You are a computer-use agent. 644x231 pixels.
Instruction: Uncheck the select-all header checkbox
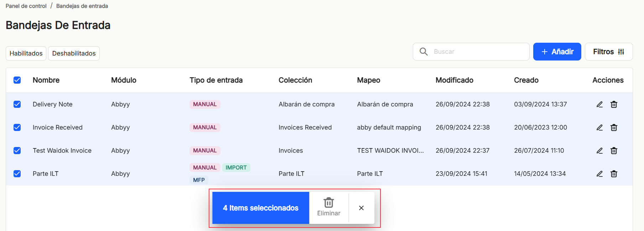[x=17, y=80]
